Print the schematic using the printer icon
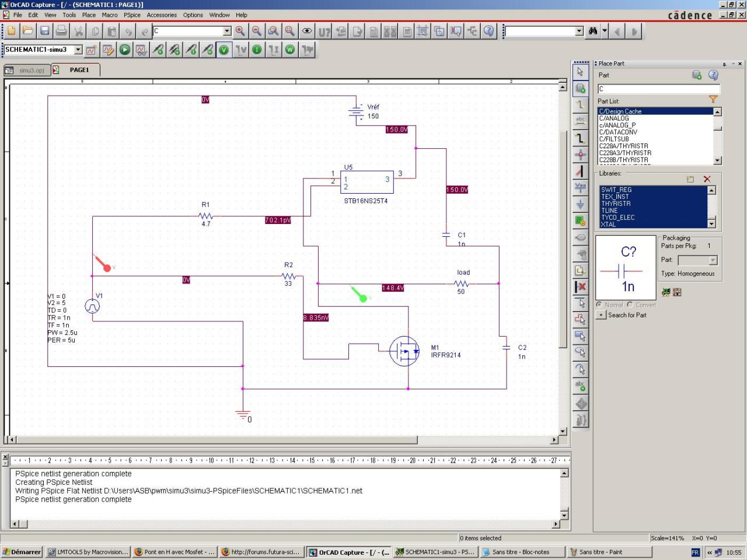The image size is (747, 560). [61, 31]
